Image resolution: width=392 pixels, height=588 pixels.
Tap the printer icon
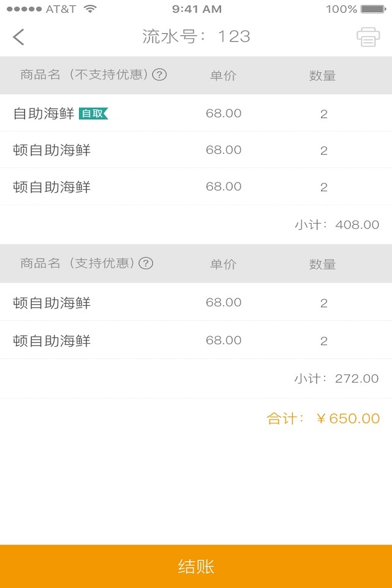click(x=368, y=37)
